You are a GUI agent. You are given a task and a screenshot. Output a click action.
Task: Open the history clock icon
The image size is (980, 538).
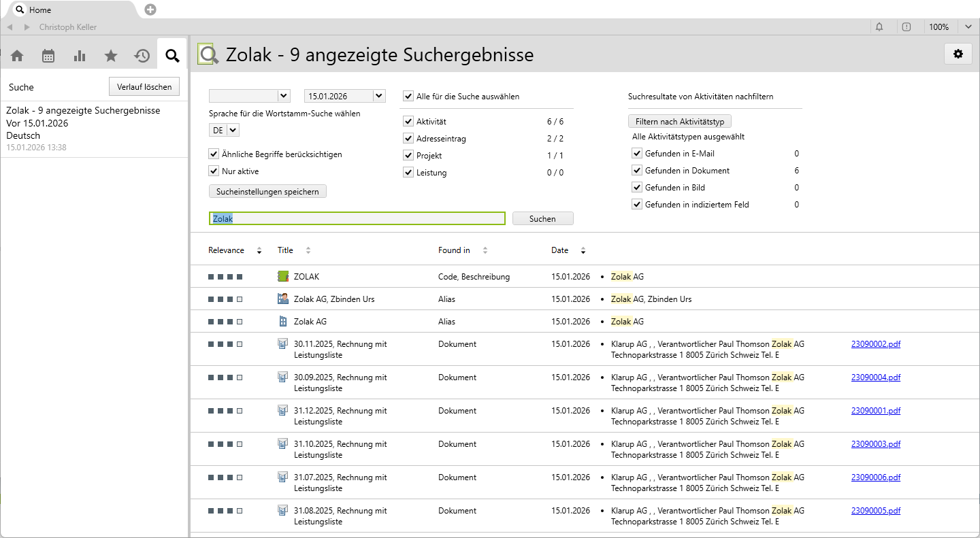[x=142, y=56]
